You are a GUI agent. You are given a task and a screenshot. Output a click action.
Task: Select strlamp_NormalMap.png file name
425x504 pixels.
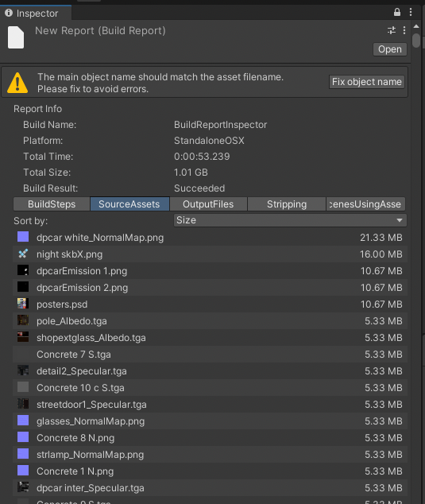[91, 455]
